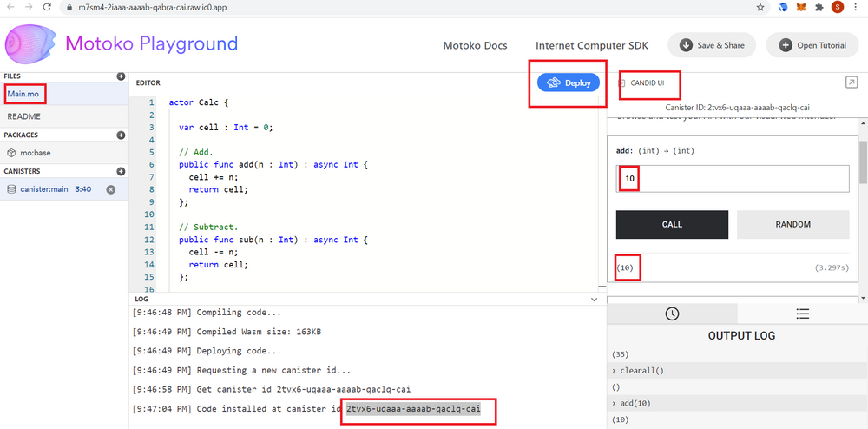Click log line 'Requesting a new canister id...'
Viewport: 868px width, 429px height.
point(241,370)
